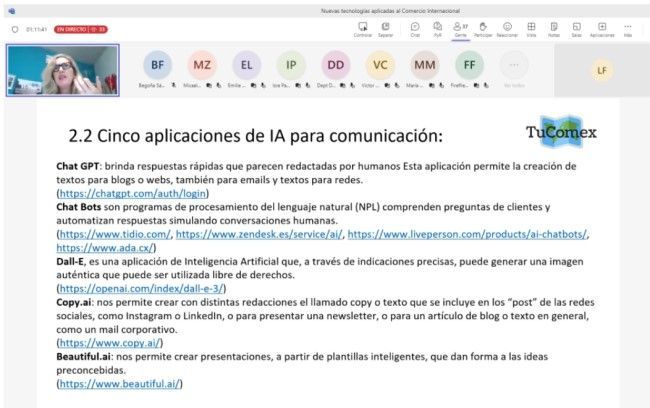
Task: Open the www.tidio.com link
Action: pyautogui.click(x=115, y=234)
